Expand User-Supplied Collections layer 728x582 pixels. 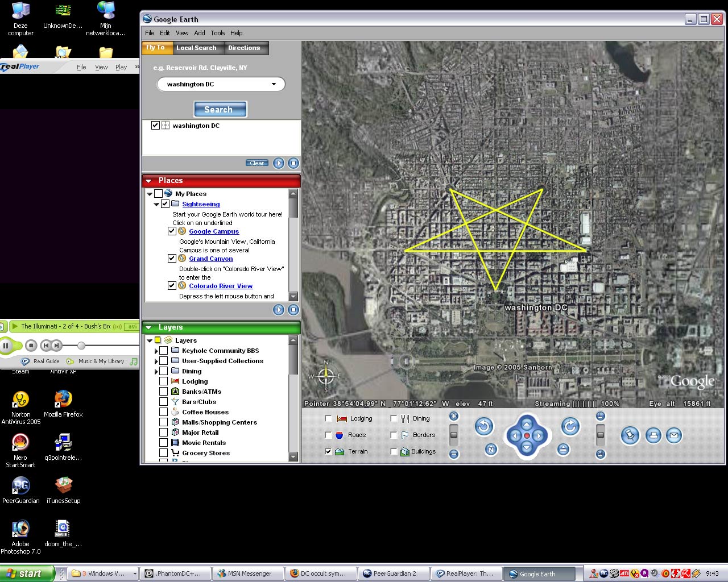click(x=156, y=361)
